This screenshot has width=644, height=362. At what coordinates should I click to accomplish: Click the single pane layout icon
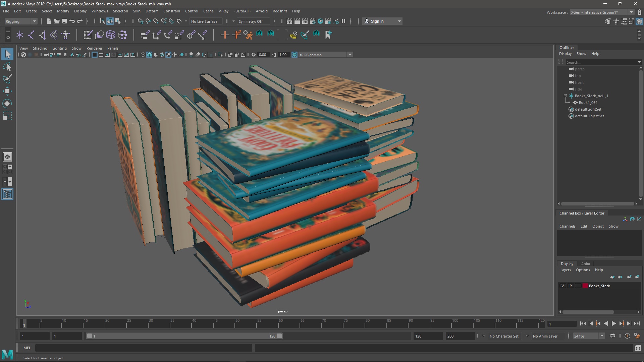[x=7, y=157]
